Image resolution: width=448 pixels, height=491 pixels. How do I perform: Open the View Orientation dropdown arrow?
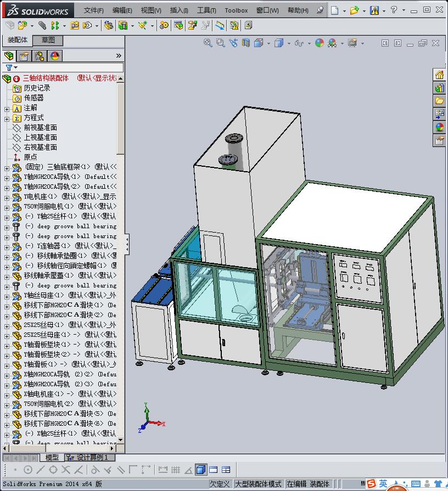click(268, 43)
